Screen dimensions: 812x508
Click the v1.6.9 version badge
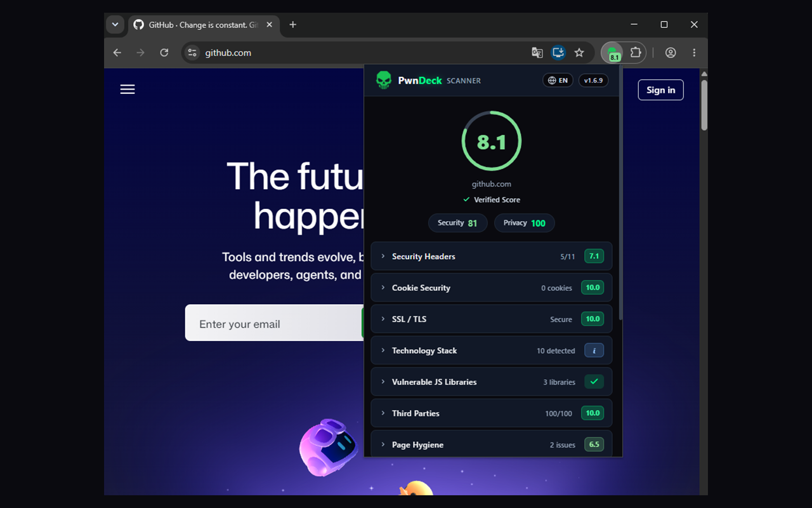click(594, 81)
